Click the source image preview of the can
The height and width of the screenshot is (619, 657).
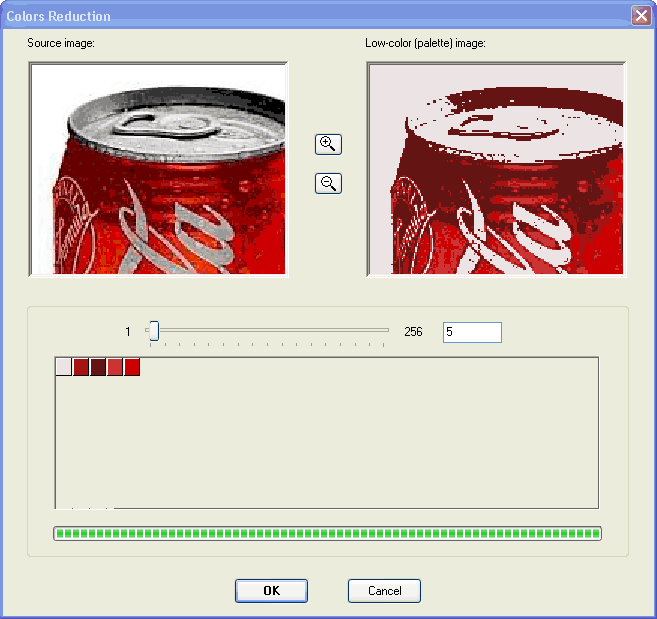158,169
